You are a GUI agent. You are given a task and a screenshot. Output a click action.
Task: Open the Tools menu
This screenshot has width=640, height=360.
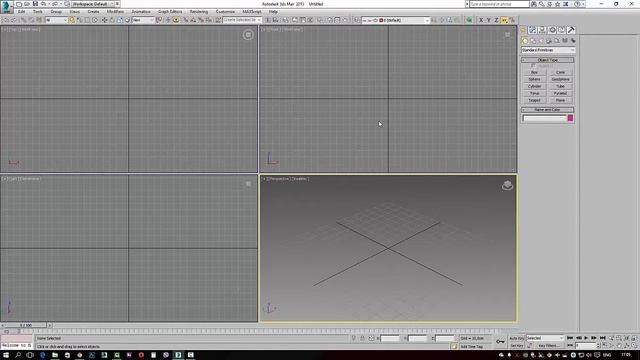38,12
